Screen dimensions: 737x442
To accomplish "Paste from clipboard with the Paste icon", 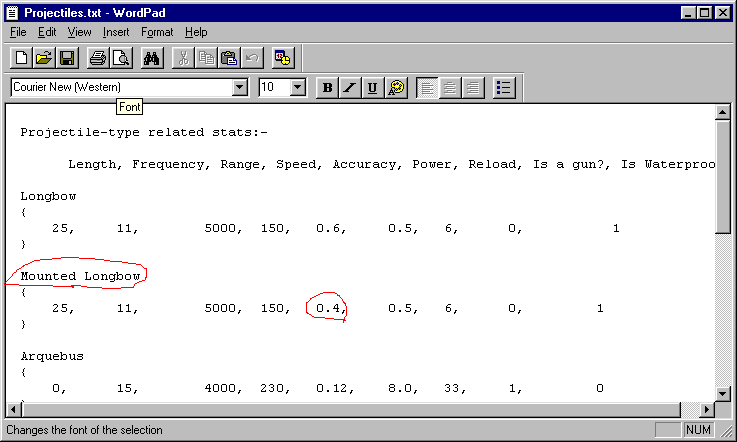I will click(x=229, y=58).
